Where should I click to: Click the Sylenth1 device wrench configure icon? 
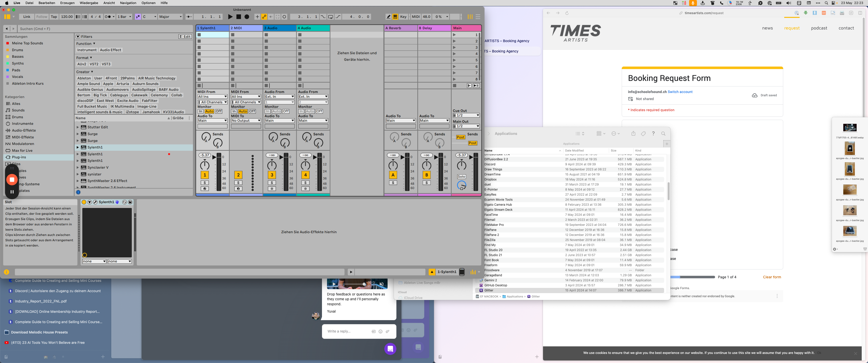coord(95,202)
